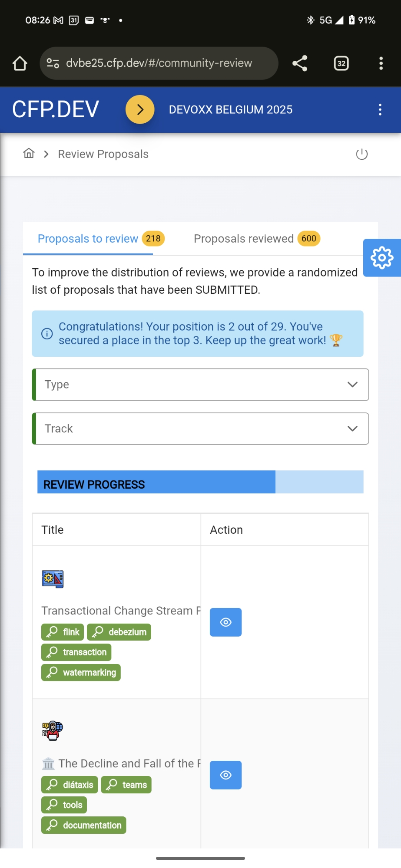Screen dimensions: 401x868
Task: View The Decline and Fall proposal
Action: click(x=225, y=775)
